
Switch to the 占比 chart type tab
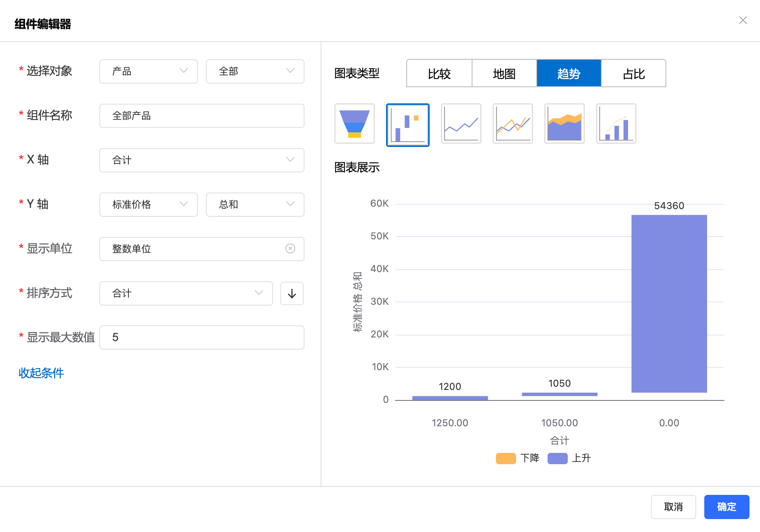[633, 73]
